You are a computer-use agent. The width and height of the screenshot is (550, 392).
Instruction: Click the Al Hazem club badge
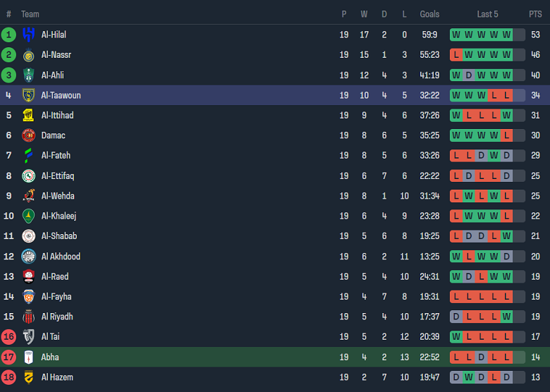(28, 377)
